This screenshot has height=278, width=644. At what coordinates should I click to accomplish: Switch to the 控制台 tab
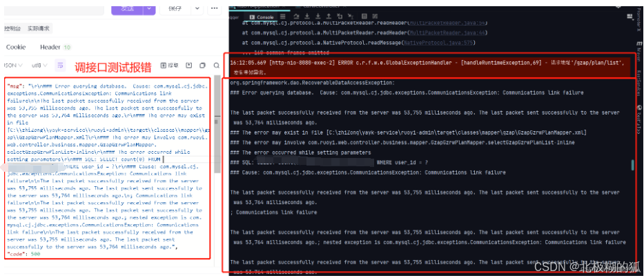click(x=12, y=29)
